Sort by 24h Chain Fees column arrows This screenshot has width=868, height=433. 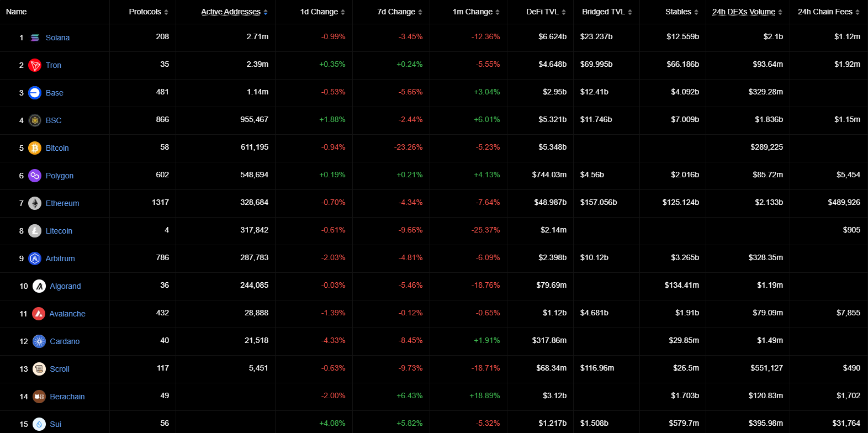click(858, 12)
